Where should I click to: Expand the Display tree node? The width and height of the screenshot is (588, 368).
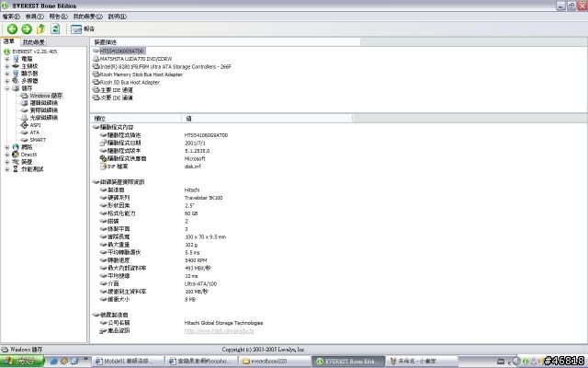click(x=6, y=74)
